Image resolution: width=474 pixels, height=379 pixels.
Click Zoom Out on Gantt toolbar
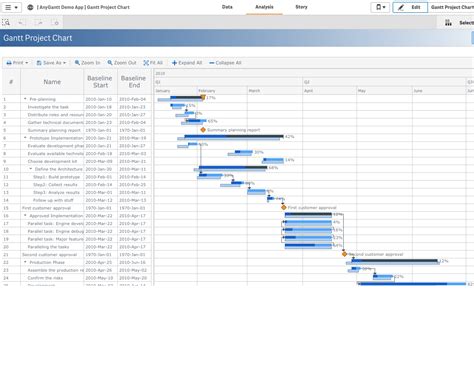coord(122,63)
